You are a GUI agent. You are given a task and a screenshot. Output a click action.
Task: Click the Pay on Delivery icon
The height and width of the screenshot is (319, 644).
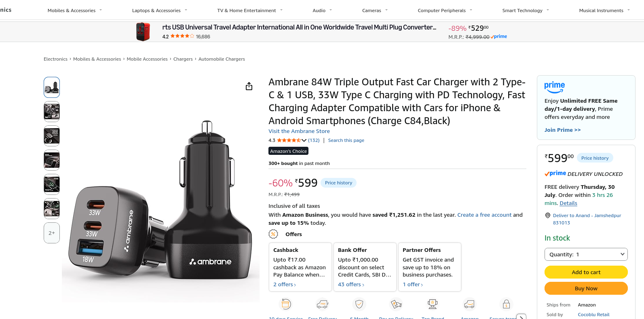[396, 304]
